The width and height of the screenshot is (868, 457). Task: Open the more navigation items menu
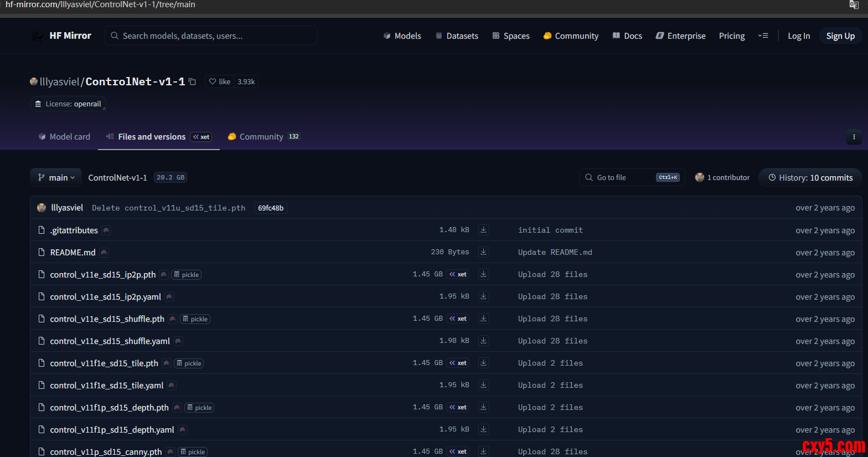(763, 35)
